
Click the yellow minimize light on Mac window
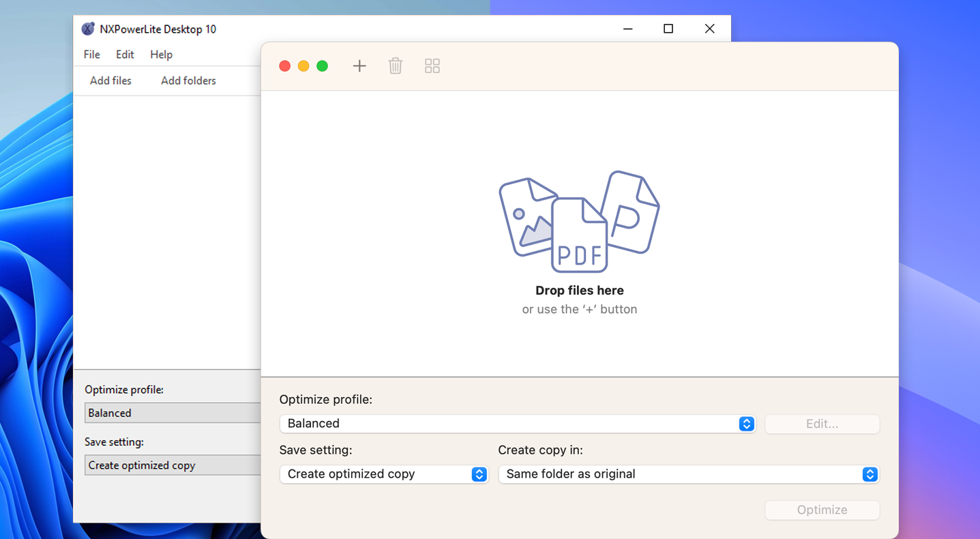pyautogui.click(x=303, y=66)
